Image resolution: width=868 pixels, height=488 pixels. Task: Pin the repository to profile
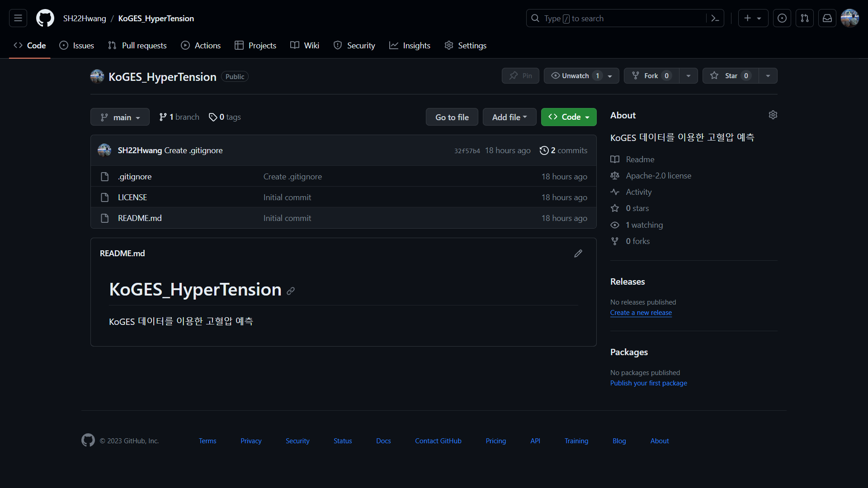(520, 76)
